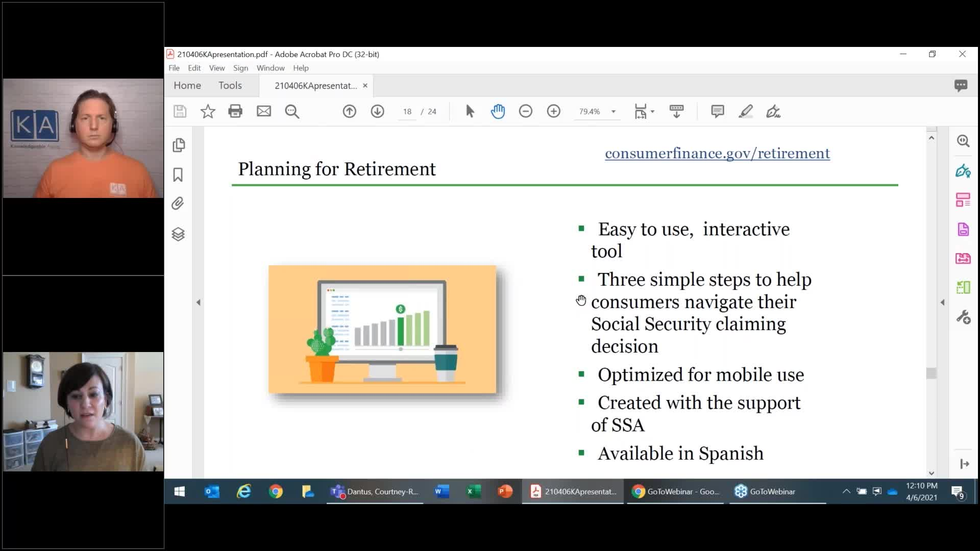Open the Layers panel
Screen dimensions: 980x551
178,234
